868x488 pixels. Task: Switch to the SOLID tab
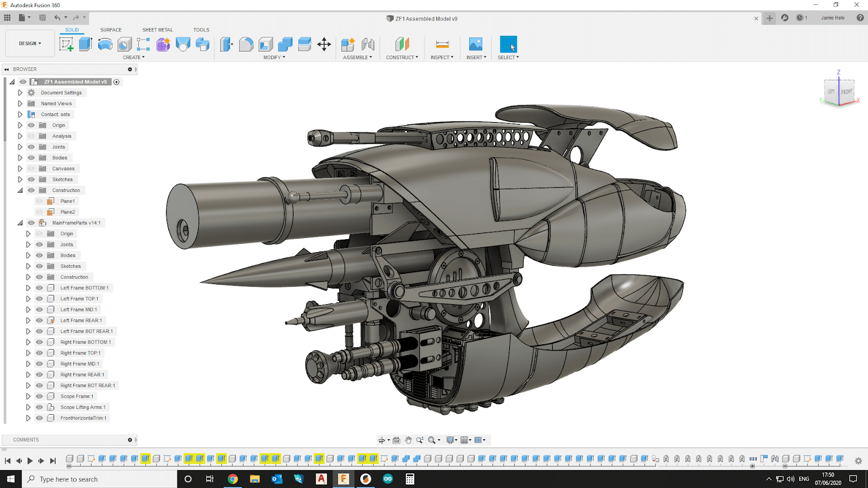pos(72,30)
